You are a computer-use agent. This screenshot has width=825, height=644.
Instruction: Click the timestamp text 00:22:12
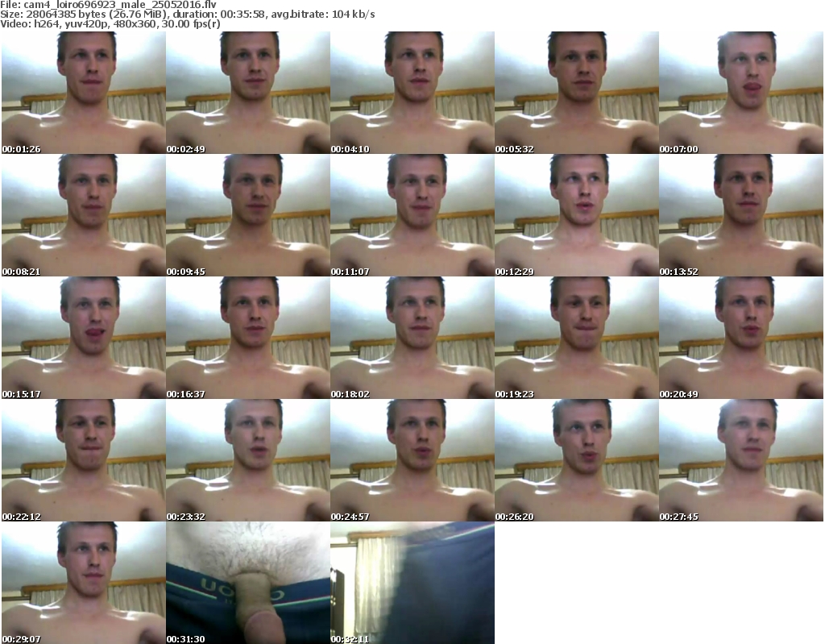point(21,517)
